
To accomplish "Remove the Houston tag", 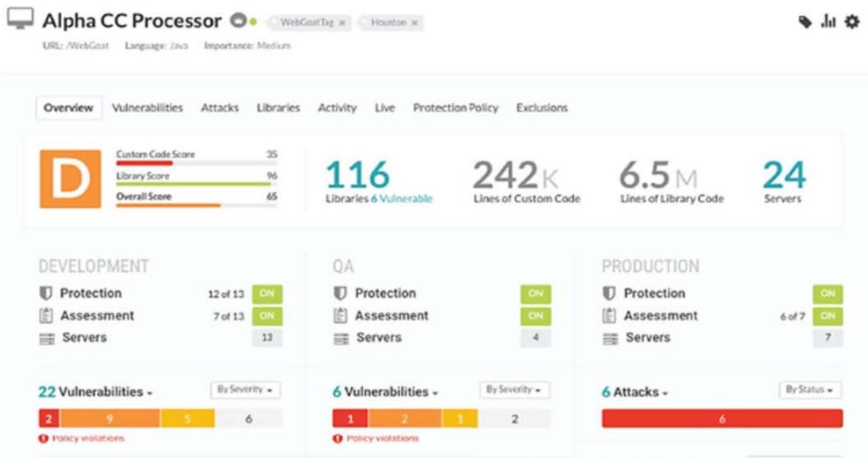I will [414, 23].
